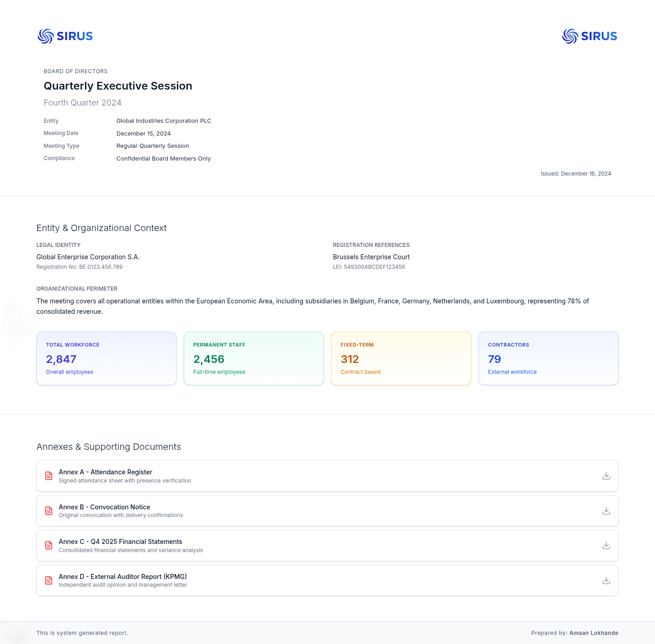Screen dimensions: 655x644
Task: Download the Annex C Q4 2025 Financial Statements
Action: coord(606,545)
